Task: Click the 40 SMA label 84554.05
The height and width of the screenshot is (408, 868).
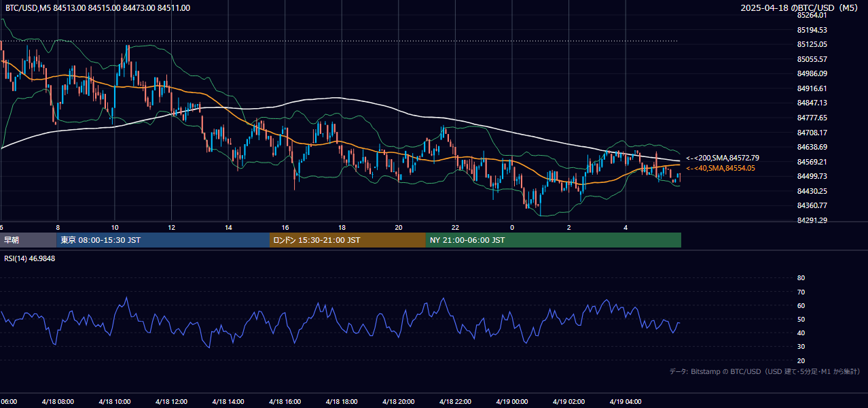Action: click(720, 168)
